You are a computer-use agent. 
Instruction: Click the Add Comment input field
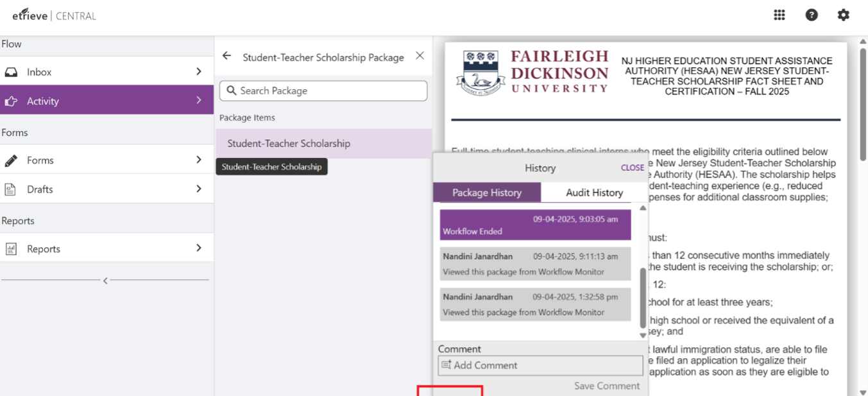coord(540,365)
